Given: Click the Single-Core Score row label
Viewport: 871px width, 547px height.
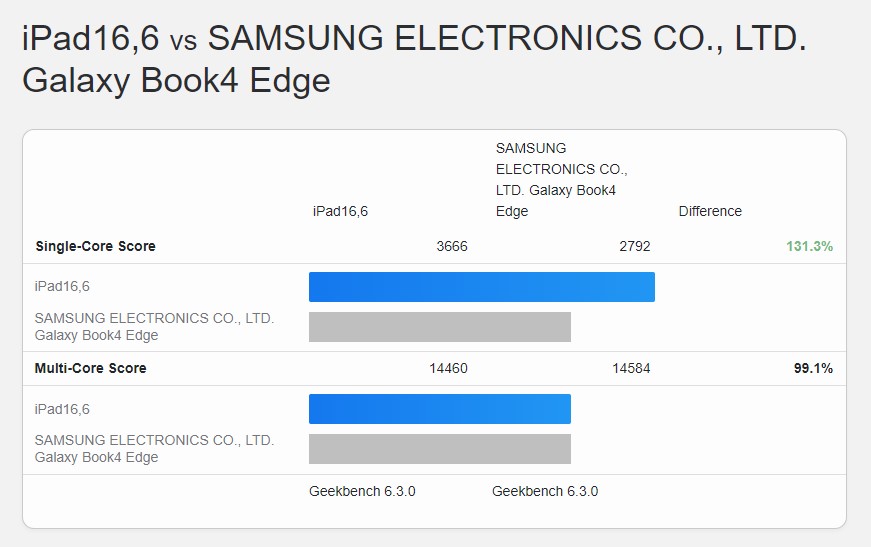Looking at the screenshot, I should click(95, 246).
